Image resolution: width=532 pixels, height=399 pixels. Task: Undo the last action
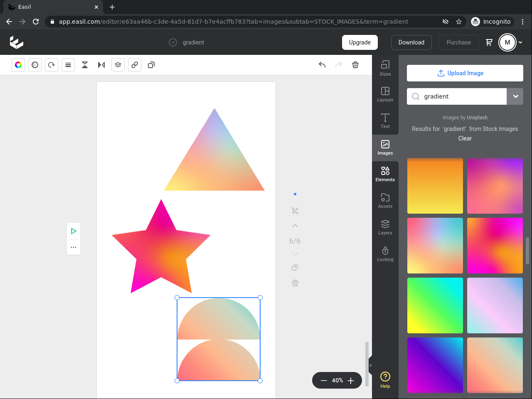pos(322,65)
